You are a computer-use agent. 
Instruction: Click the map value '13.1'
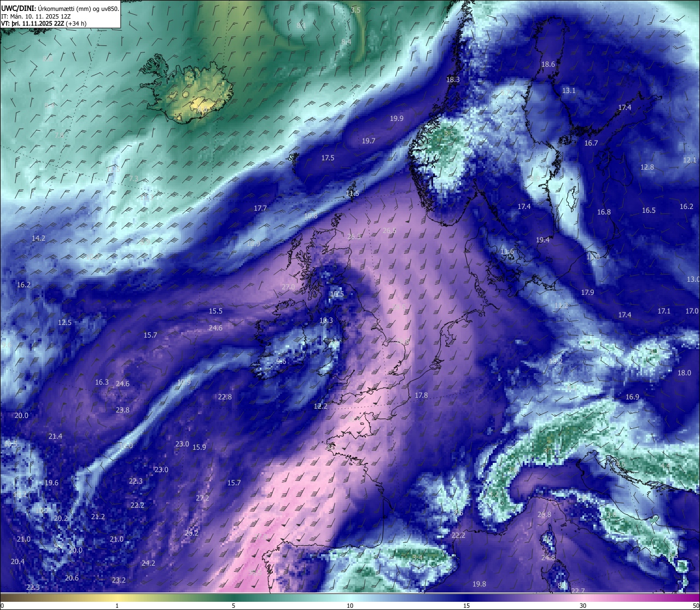coord(569,90)
